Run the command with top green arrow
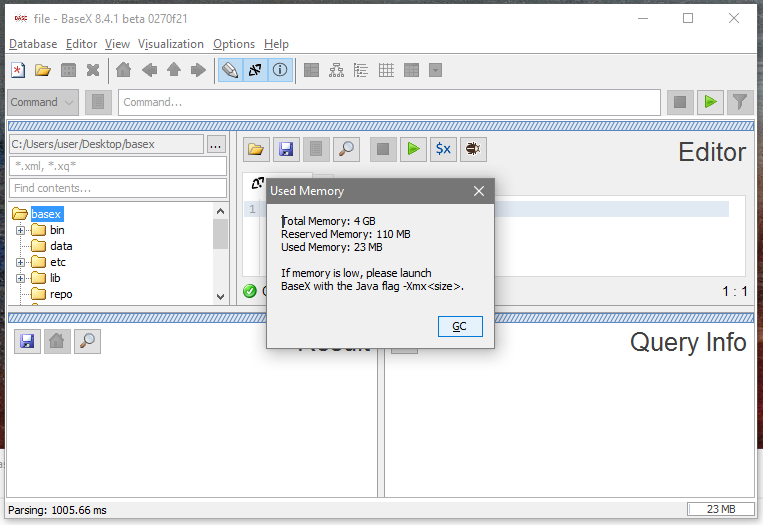 [x=710, y=102]
